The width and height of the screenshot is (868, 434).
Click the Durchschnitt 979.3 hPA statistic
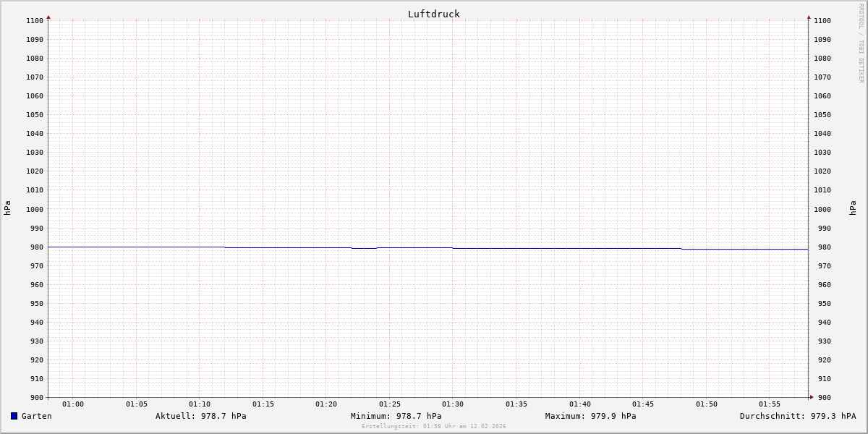pyautogui.click(x=797, y=416)
